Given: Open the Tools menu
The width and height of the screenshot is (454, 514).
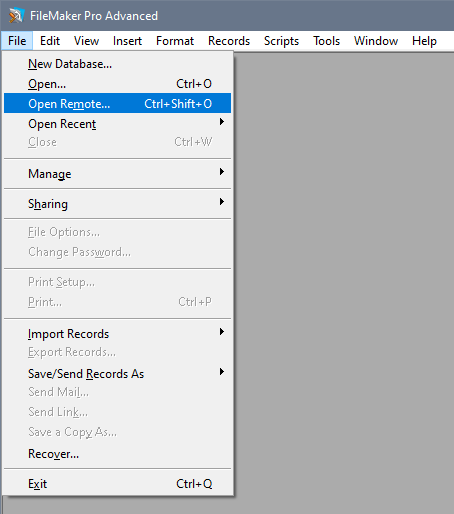Looking at the screenshot, I should point(326,41).
